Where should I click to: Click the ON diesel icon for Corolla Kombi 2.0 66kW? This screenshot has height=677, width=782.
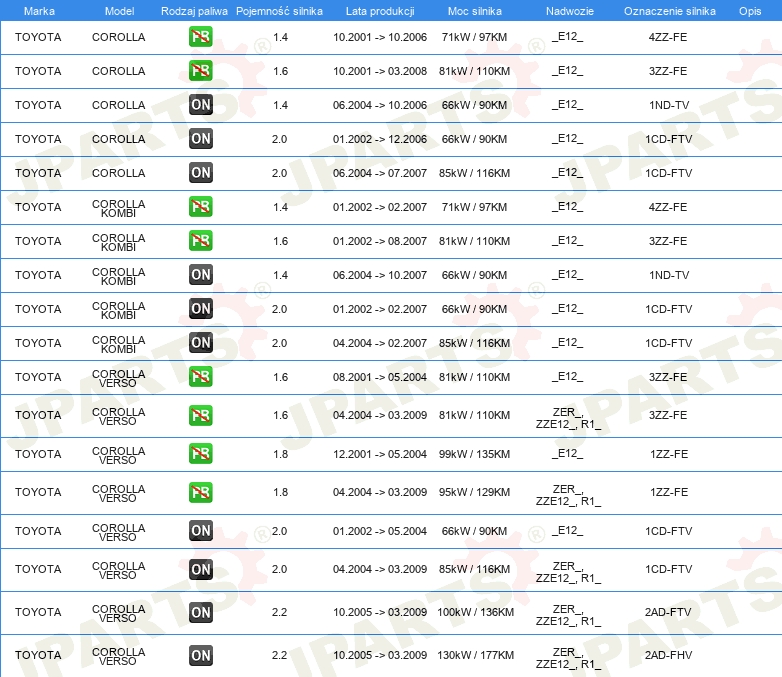coord(200,308)
